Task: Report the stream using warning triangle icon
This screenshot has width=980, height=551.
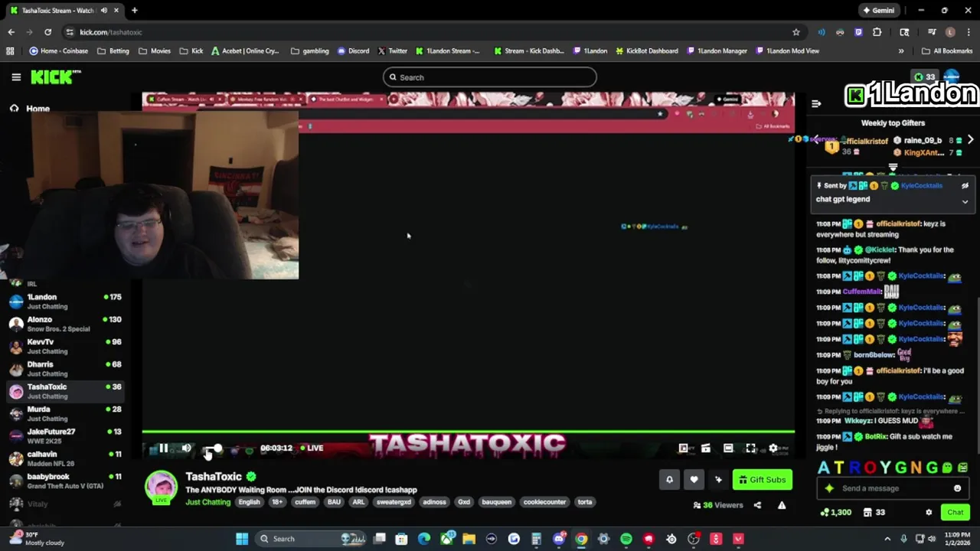Action: (782, 505)
